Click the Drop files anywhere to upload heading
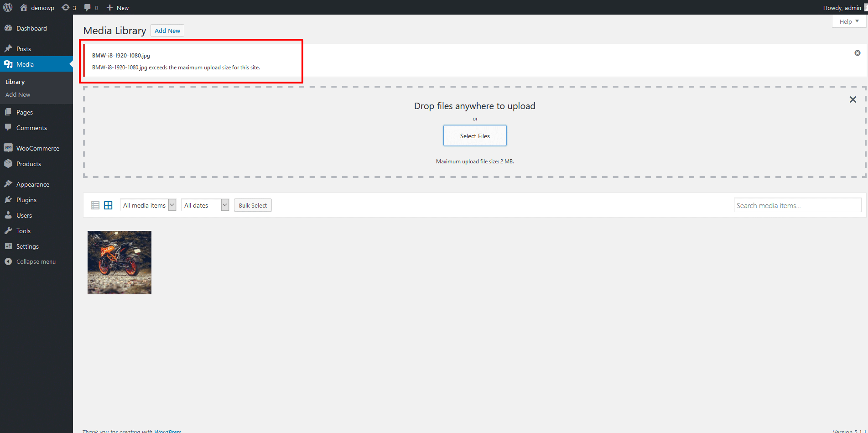The width and height of the screenshot is (868, 433). 475,106
